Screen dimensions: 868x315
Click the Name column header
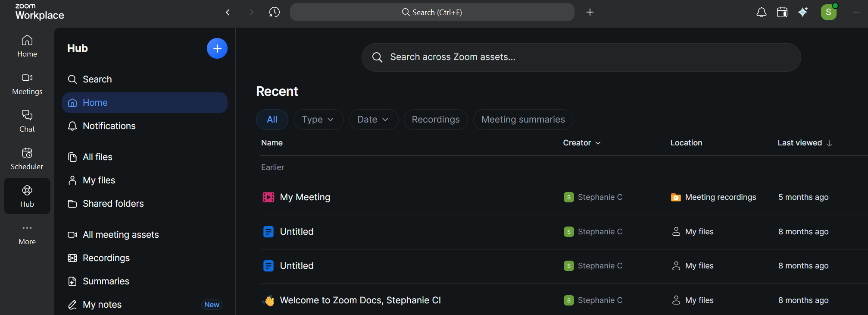coord(272,143)
